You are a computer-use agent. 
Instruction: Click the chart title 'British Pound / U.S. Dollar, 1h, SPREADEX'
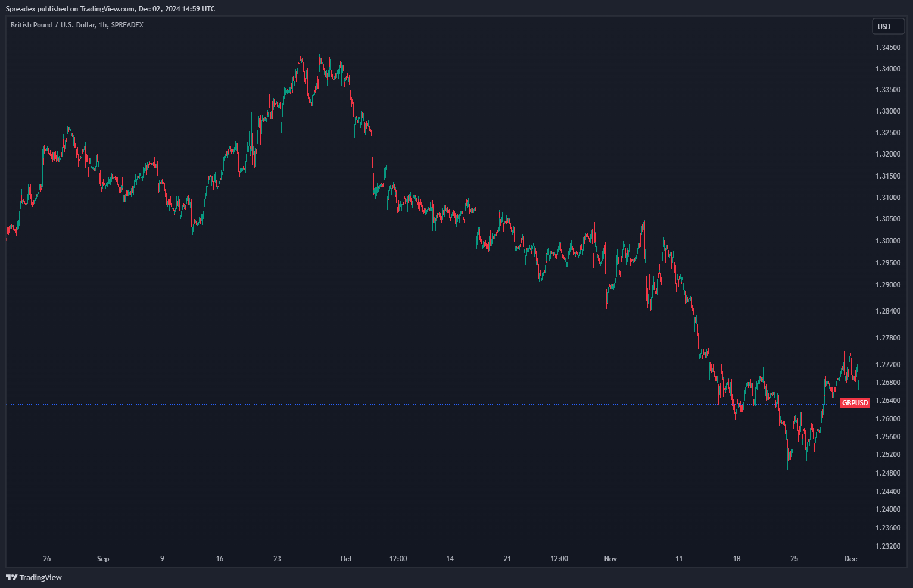[77, 25]
